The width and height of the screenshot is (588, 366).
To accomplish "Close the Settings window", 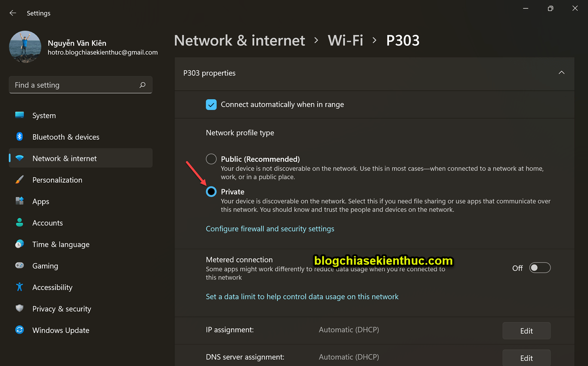I will 575,8.
